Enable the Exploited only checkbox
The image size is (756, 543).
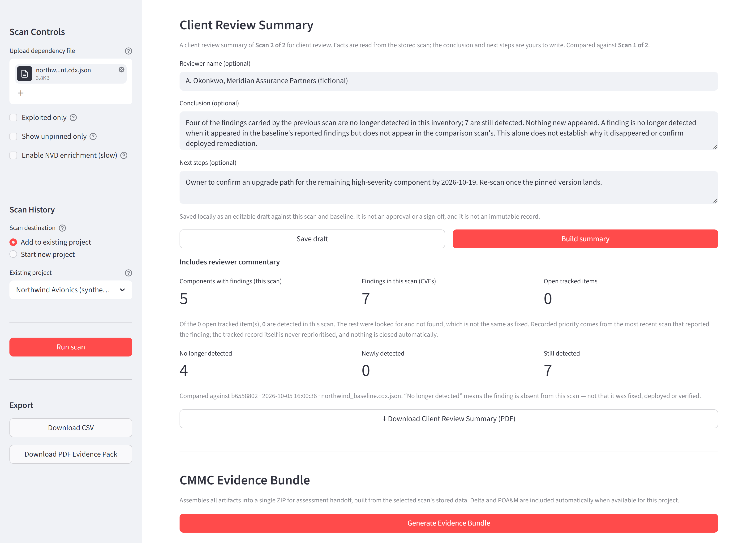pos(13,118)
